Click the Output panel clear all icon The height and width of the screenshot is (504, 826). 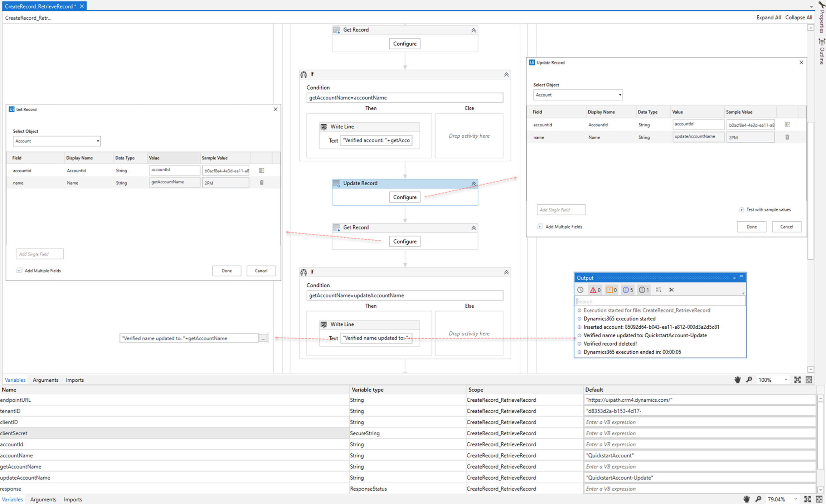pos(671,289)
